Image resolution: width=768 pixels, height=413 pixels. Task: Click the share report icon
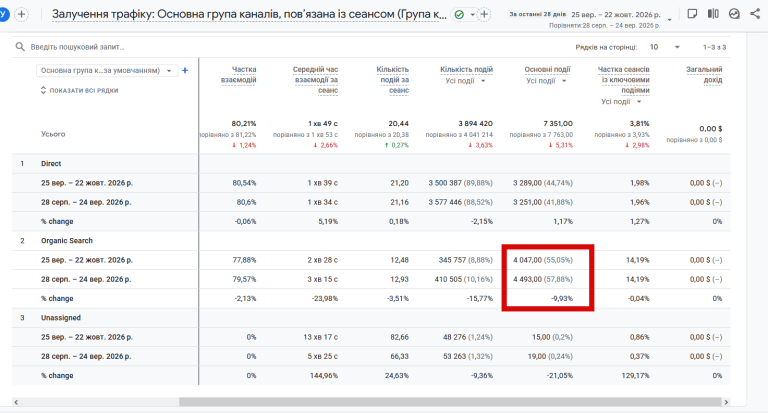[x=755, y=14]
